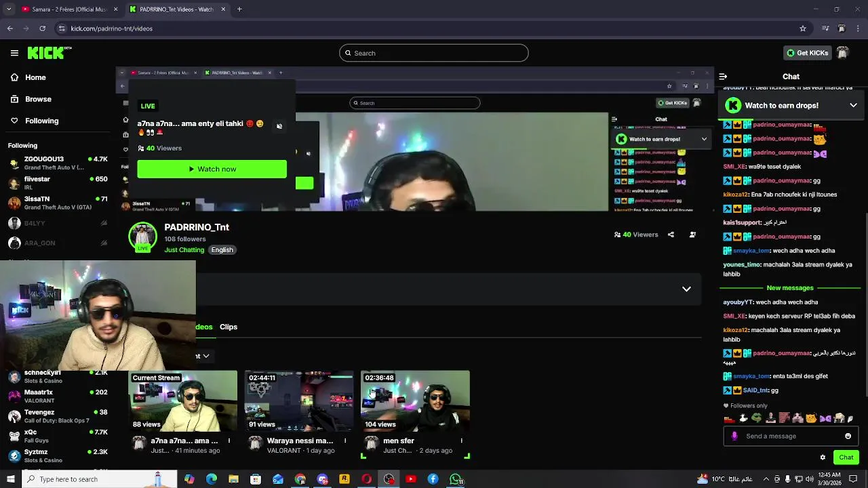Open options for a7na a7na video
The height and width of the screenshot is (488, 868).
pos(229,441)
